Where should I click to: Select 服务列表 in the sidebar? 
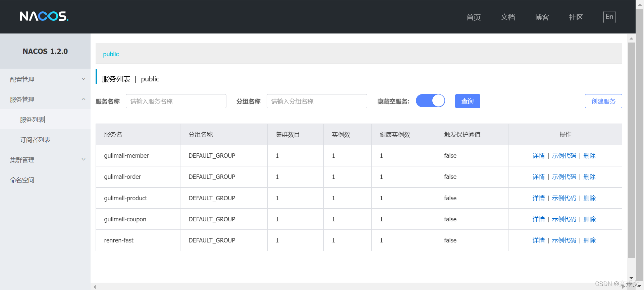[45, 120]
